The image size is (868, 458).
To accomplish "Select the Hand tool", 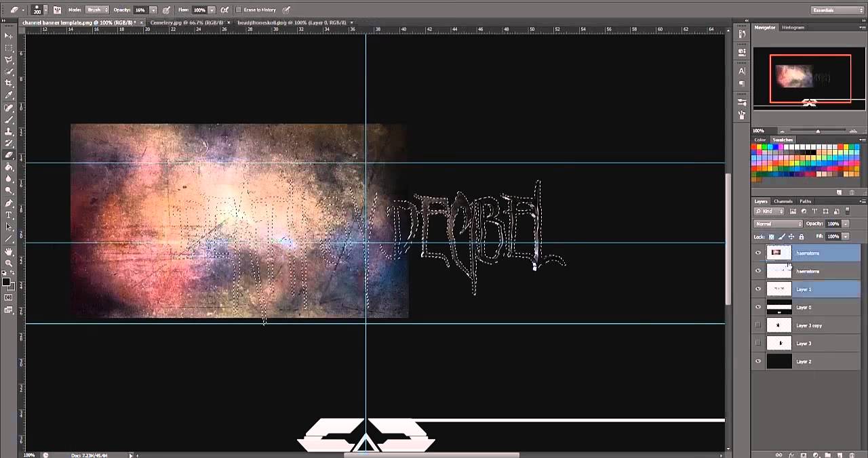I will 9,251.
